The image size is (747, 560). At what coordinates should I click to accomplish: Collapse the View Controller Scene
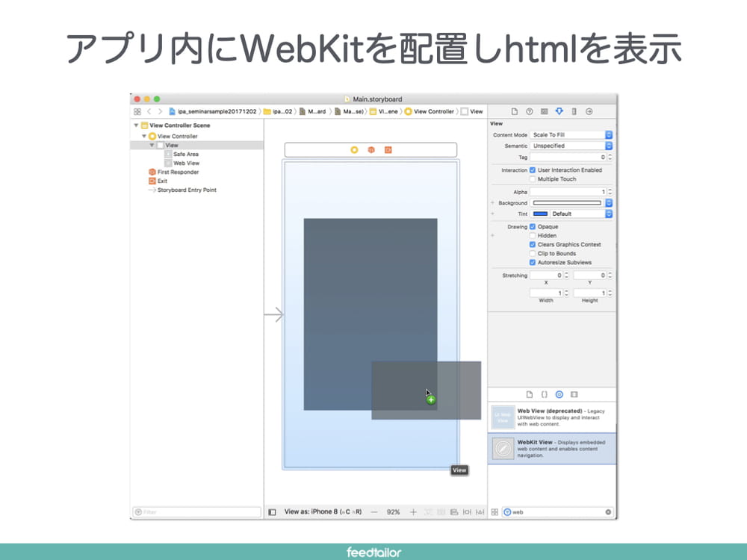(136, 125)
